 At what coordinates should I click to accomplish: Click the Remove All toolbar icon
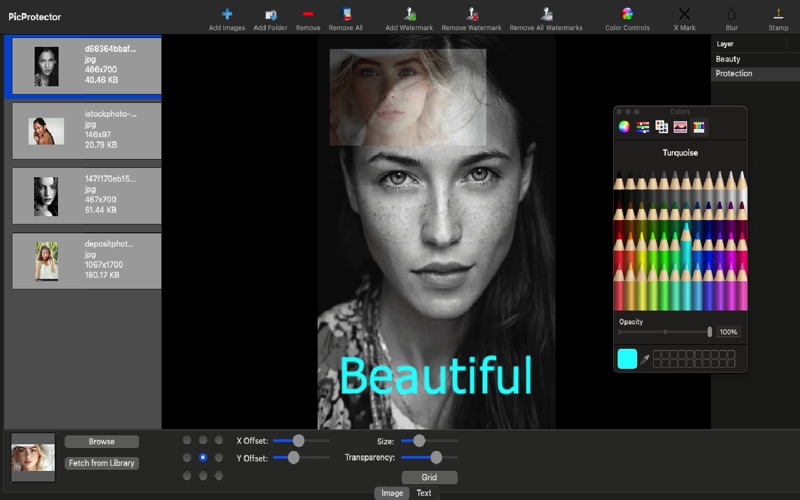(x=346, y=14)
